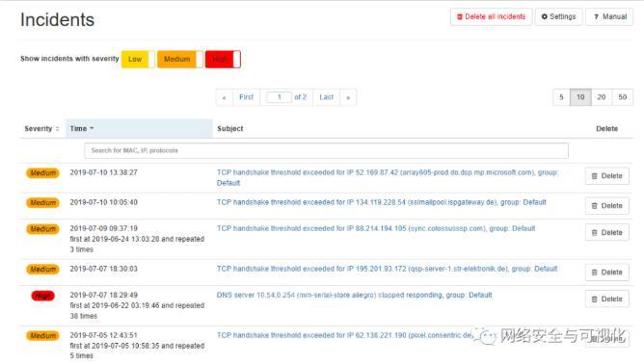644x364 pixels.
Task: Change Time column sort order
Action: coord(92,128)
